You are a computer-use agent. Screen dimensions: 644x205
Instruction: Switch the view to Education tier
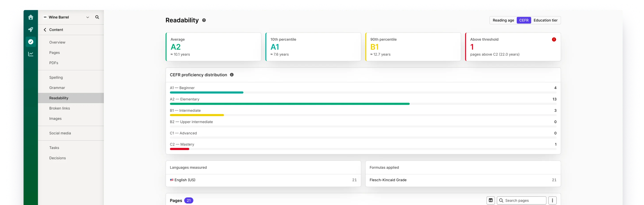click(545, 20)
